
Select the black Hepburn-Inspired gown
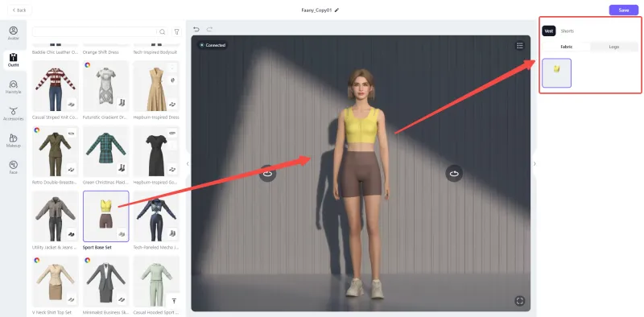pyautogui.click(x=156, y=151)
